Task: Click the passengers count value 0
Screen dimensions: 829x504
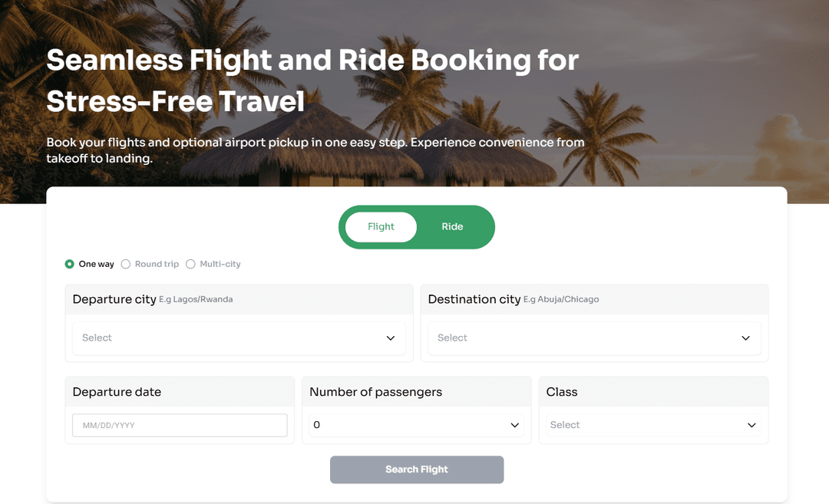Action: [x=317, y=425]
